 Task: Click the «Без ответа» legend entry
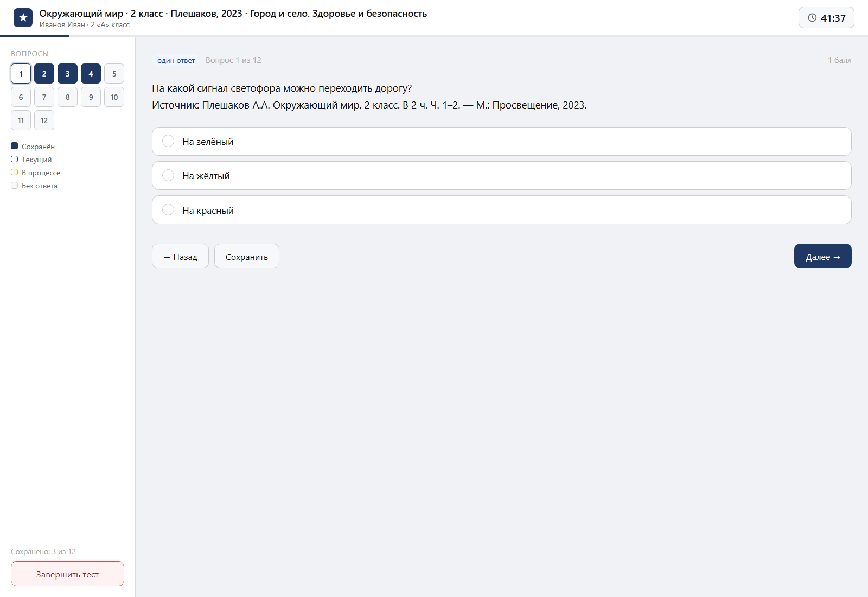34,186
